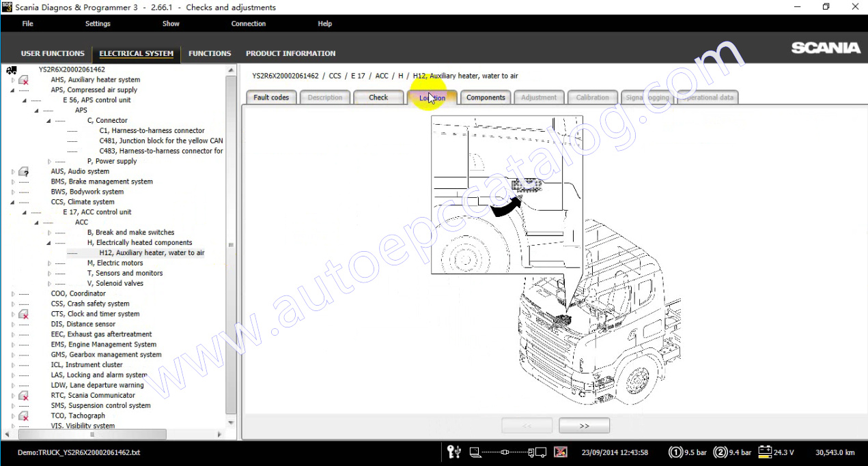Click the USB key status icon

point(454,452)
